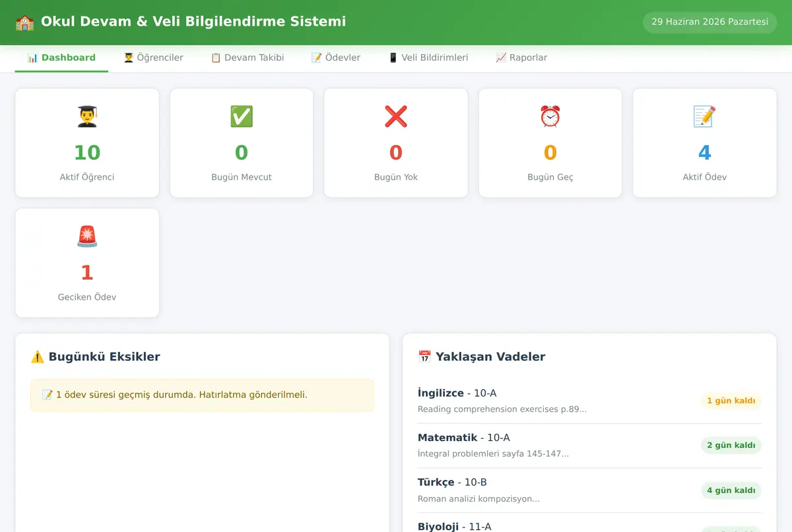Click the Geciken Ödev count 1
This screenshot has height=532, width=792.
tap(87, 273)
